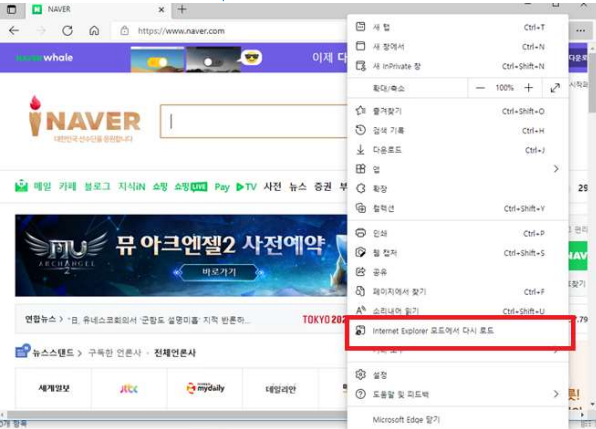Viewport: 596px width, 429px height.
Task: Open Favorites via the star menu icon
Action: [x=360, y=111]
